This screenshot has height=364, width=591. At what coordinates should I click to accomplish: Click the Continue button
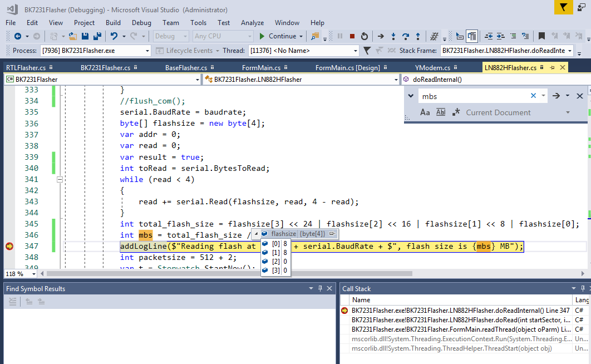point(279,36)
